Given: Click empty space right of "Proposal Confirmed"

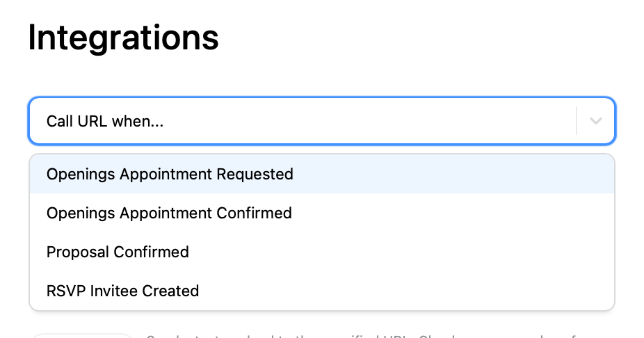Looking at the screenshot, I should [417, 252].
